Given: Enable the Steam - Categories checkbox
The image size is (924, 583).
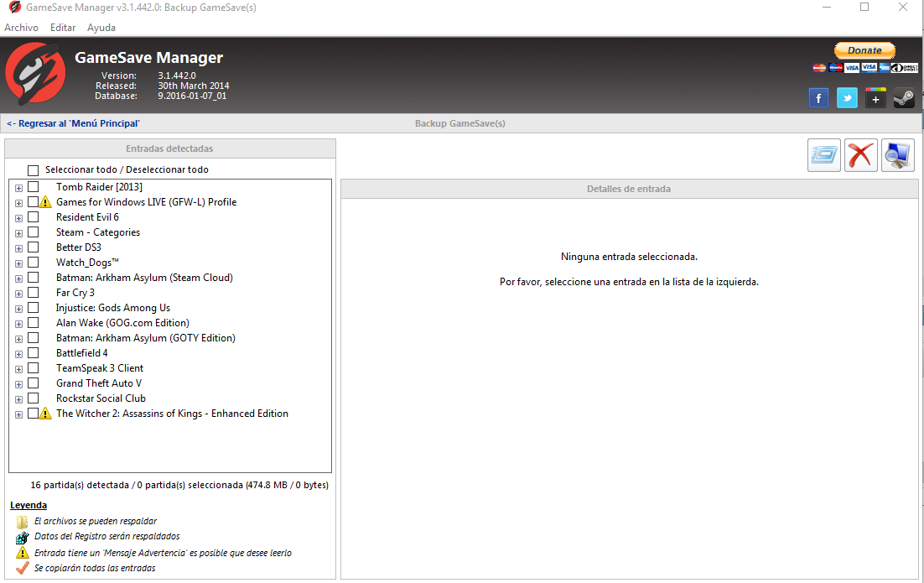Looking at the screenshot, I should 33,232.
